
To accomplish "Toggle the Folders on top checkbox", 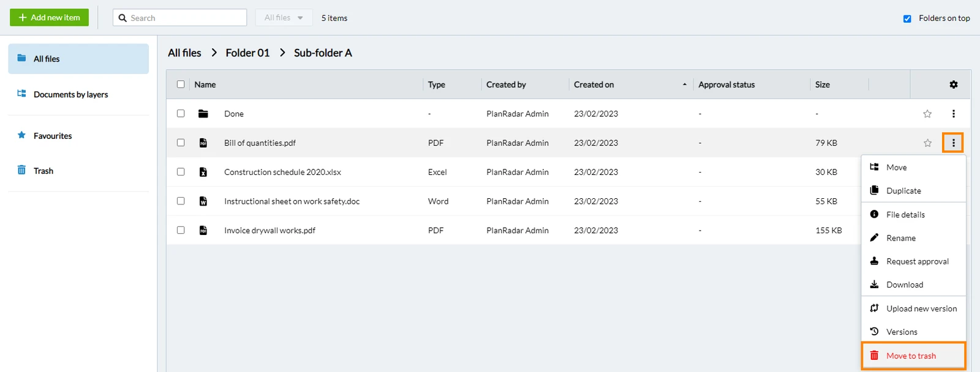I will 907,18.
